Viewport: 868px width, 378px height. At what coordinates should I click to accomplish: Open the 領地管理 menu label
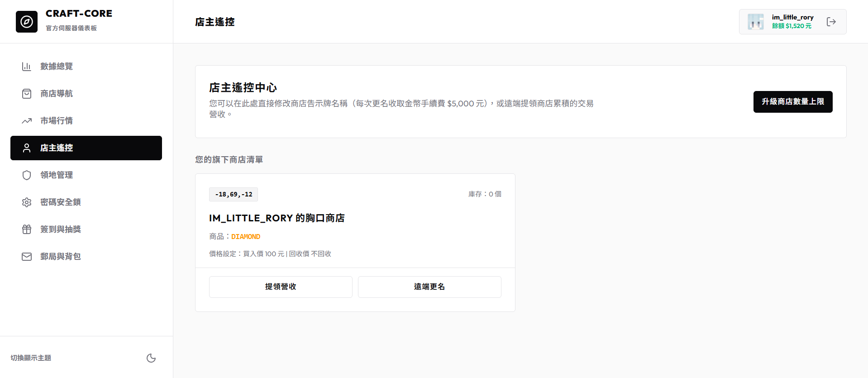57,175
